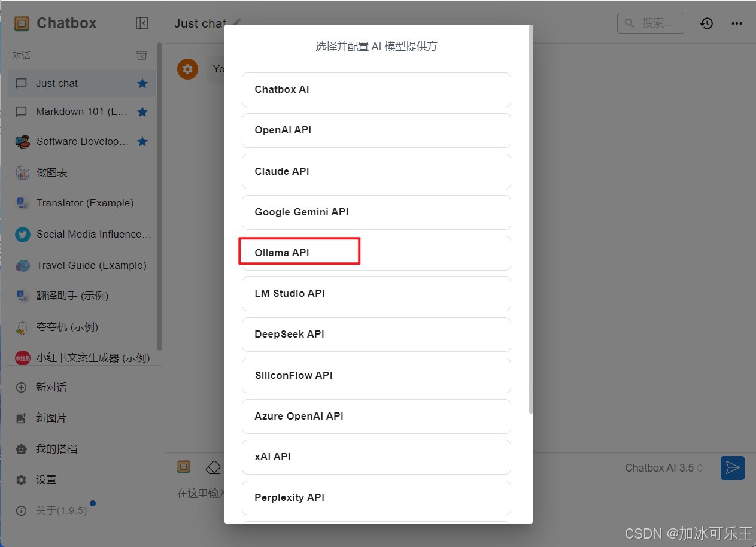Open Social Media Influencer conversation

pos(82,235)
